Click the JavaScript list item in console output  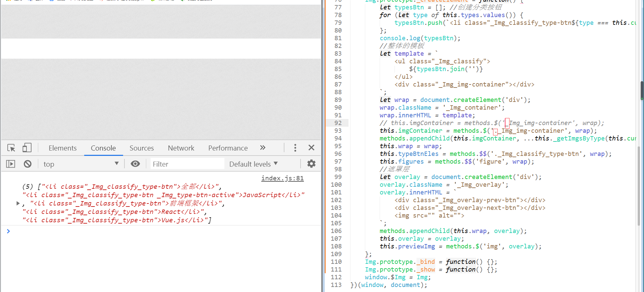pos(163,195)
